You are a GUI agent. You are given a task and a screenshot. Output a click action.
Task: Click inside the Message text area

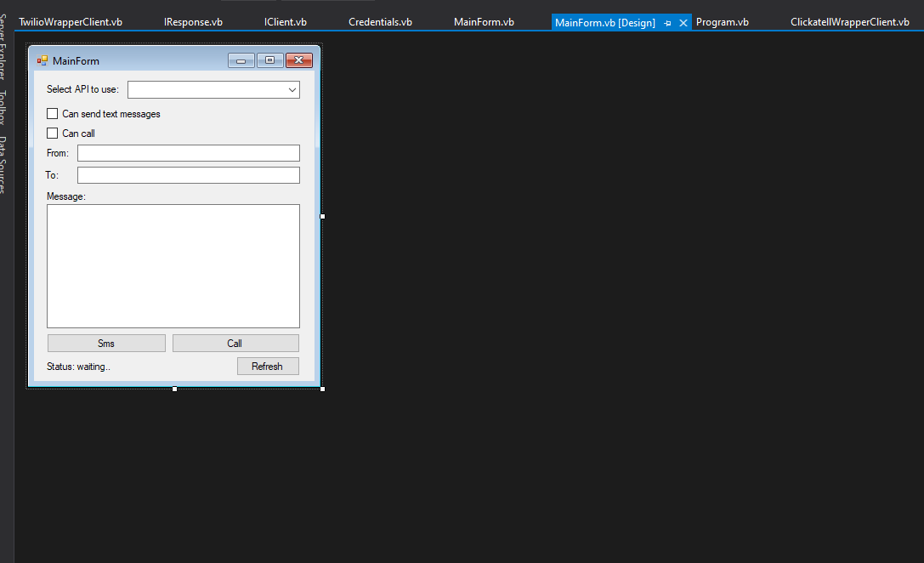(173, 266)
